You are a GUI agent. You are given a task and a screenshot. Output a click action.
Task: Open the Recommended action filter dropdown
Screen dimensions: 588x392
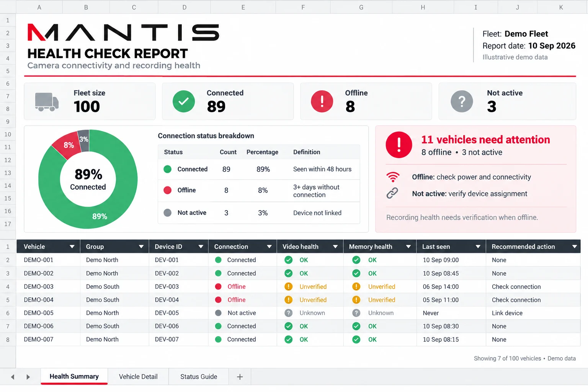(x=574, y=247)
